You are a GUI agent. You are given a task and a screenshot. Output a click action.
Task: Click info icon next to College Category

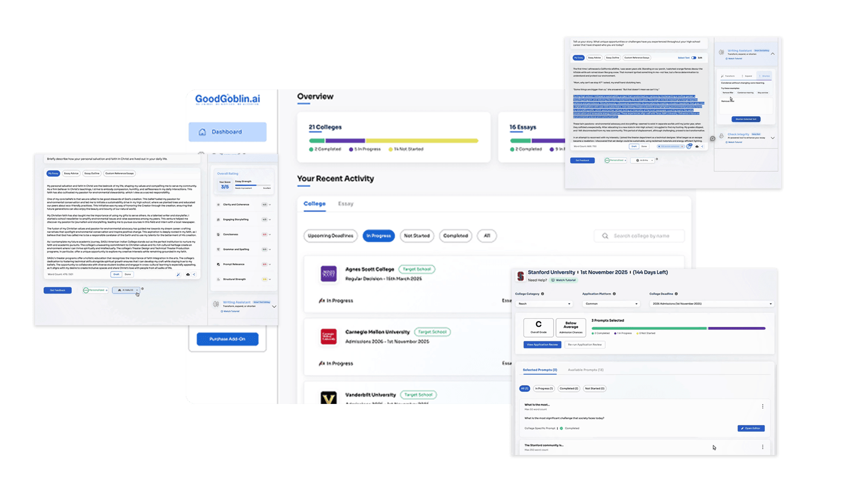coord(542,294)
